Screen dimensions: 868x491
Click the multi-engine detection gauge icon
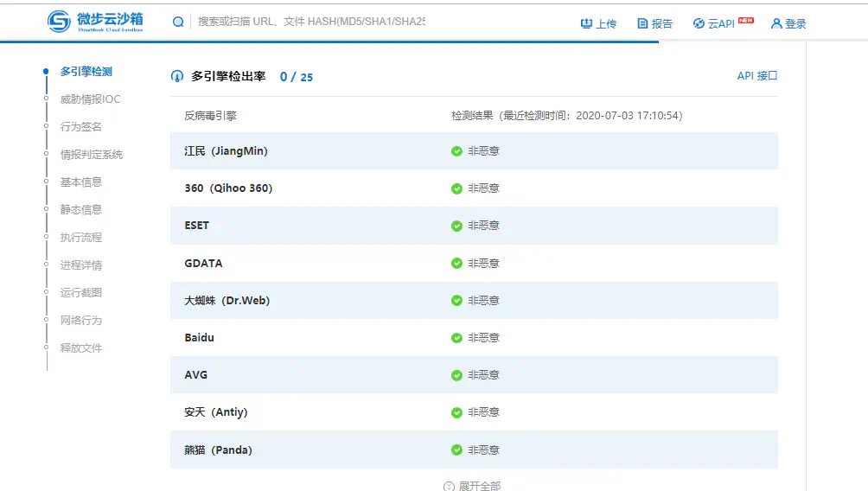click(177, 76)
